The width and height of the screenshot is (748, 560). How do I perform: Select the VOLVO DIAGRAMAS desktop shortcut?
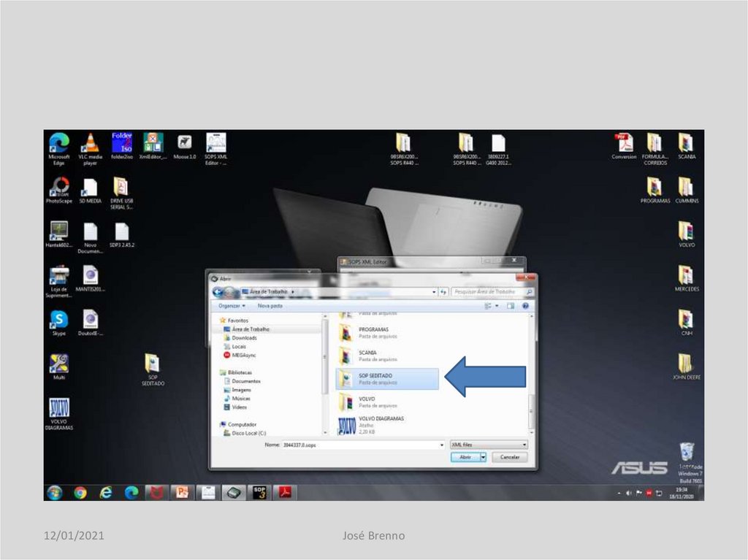pyautogui.click(x=58, y=413)
